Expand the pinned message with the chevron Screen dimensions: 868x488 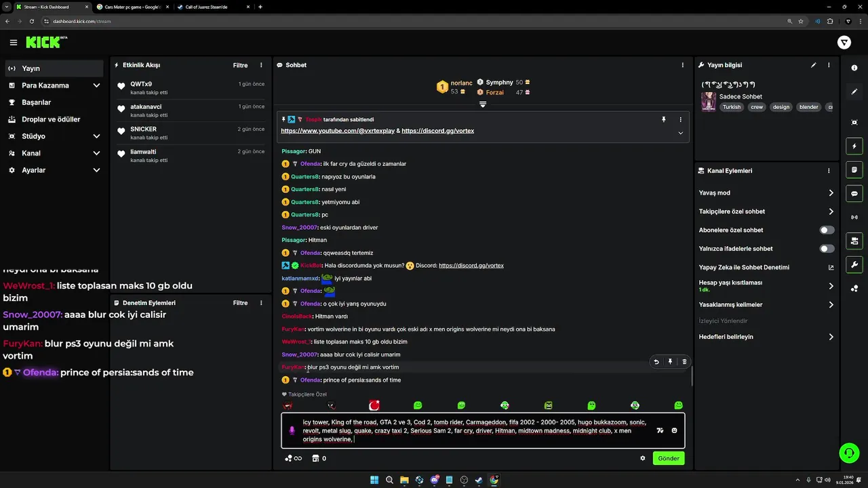coord(680,133)
